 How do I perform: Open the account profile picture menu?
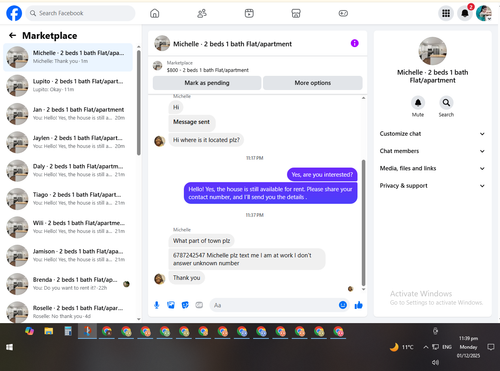(x=484, y=13)
